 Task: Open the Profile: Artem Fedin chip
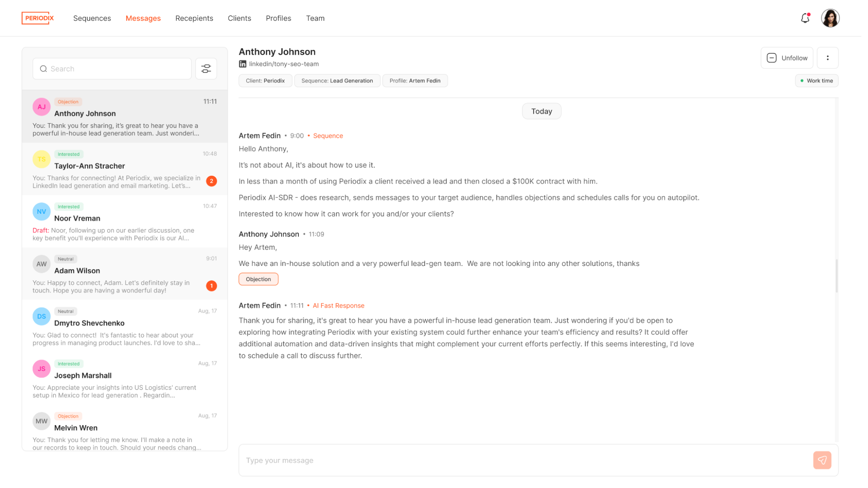pyautogui.click(x=415, y=81)
